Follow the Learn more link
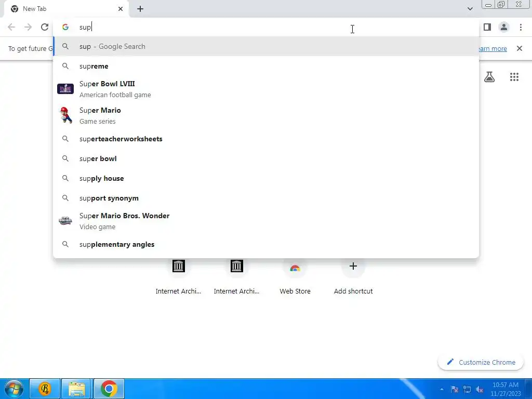Screen dimensions: 532x399 (493, 48)
